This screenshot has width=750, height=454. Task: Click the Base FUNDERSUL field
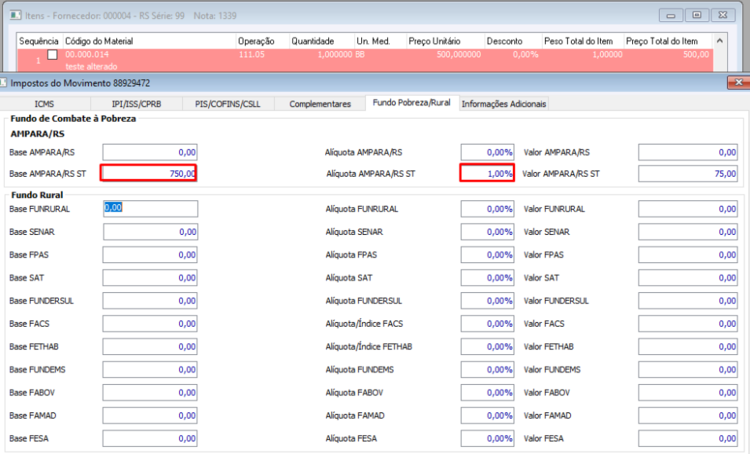pyautogui.click(x=150, y=301)
